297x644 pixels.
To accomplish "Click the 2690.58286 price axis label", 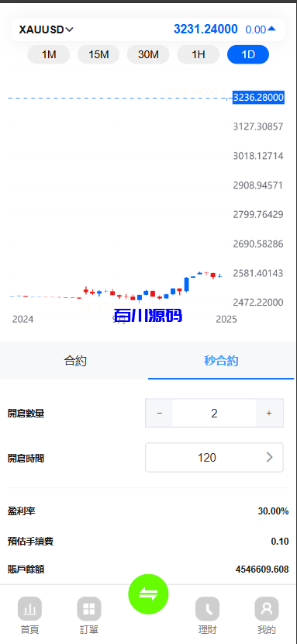I will [x=258, y=244].
